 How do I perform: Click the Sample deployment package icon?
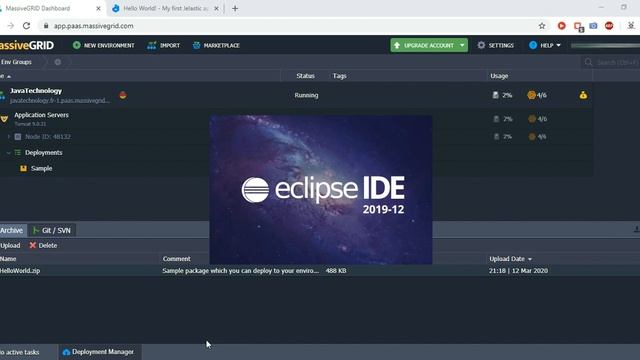click(23, 168)
